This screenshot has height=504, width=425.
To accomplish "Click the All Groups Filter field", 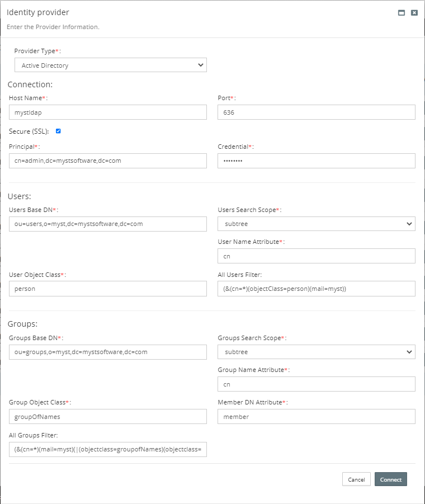I will coord(108,449).
